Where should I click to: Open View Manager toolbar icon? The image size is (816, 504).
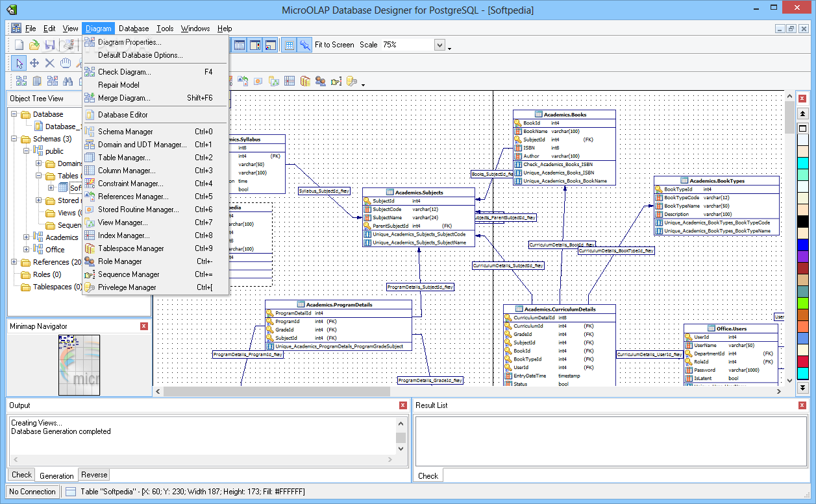click(273, 81)
